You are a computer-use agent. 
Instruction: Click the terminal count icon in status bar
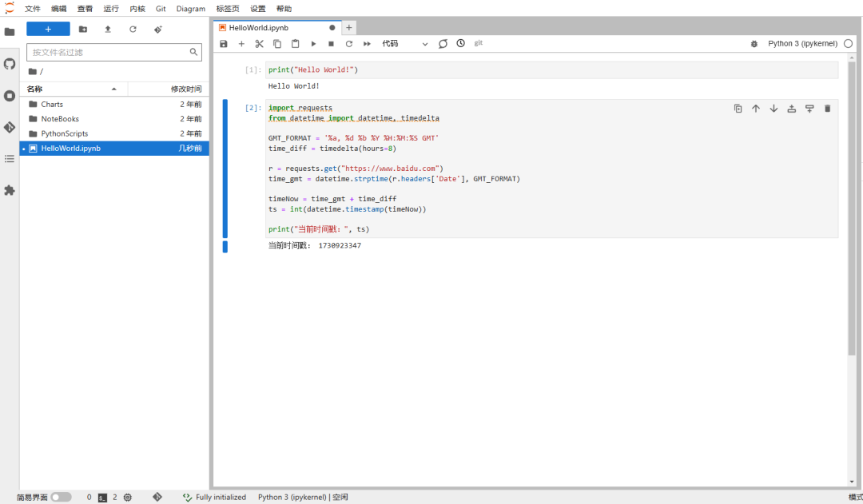(x=102, y=498)
